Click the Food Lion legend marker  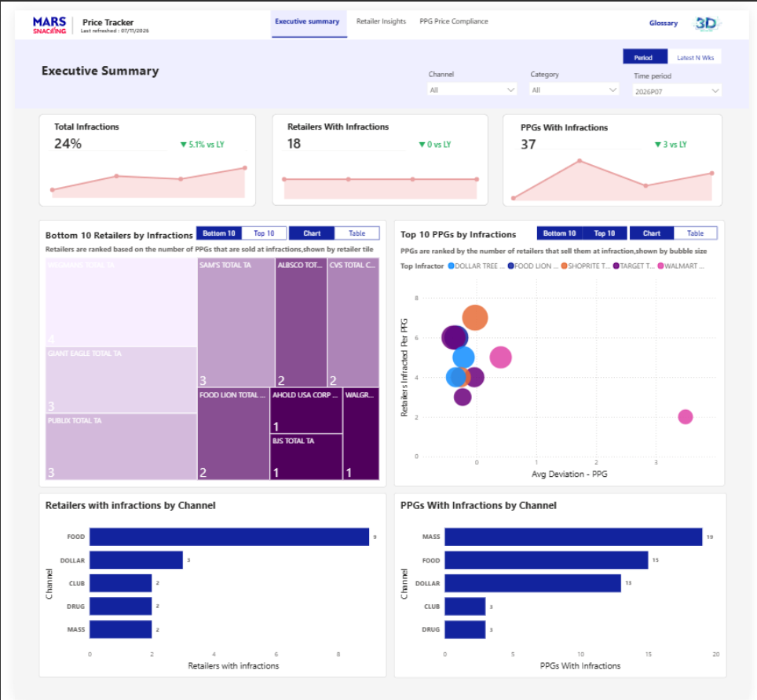(x=510, y=266)
